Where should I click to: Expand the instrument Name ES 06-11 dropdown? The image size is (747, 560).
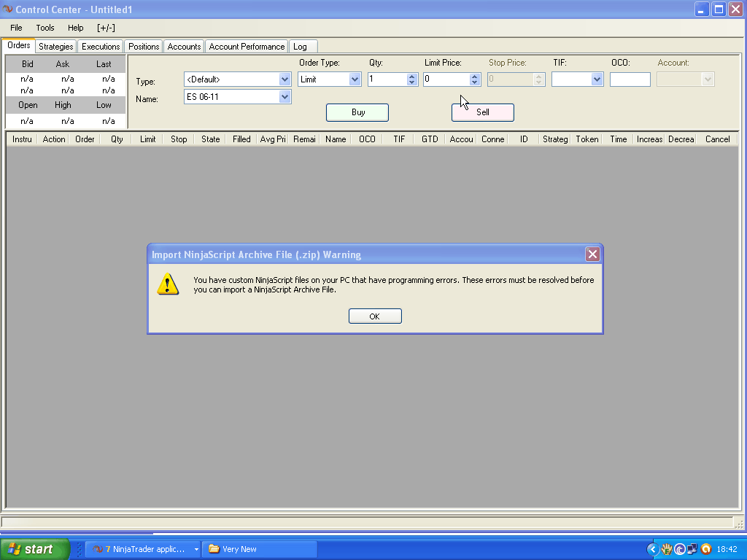[285, 97]
